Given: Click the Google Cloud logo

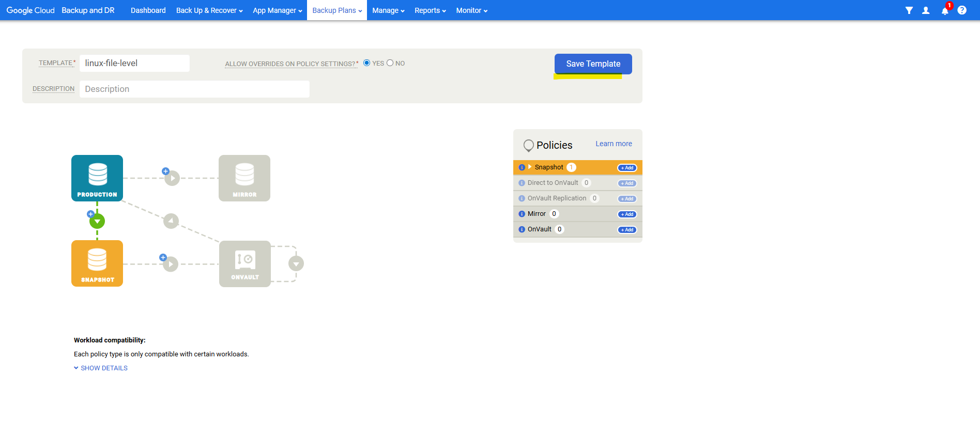Looking at the screenshot, I should [30, 10].
